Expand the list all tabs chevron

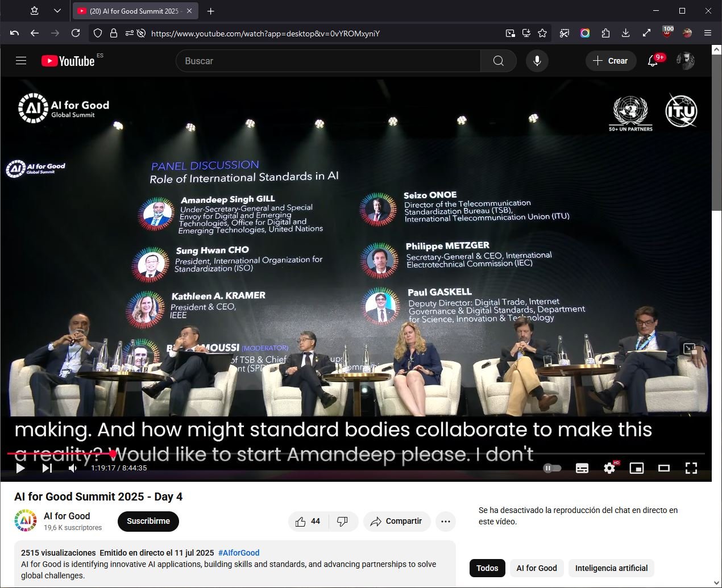click(57, 11)
